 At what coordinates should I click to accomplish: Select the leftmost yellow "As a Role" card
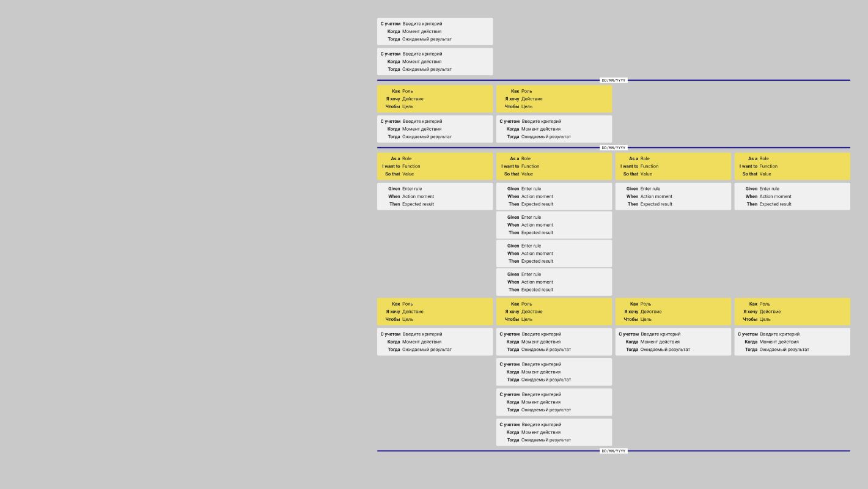[435, 166]
